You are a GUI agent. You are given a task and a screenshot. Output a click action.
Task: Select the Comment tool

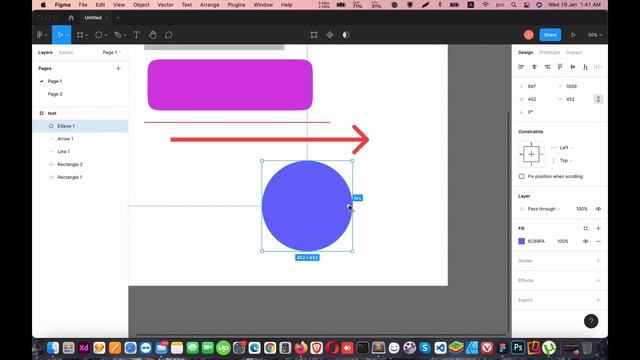coord(169,35)
